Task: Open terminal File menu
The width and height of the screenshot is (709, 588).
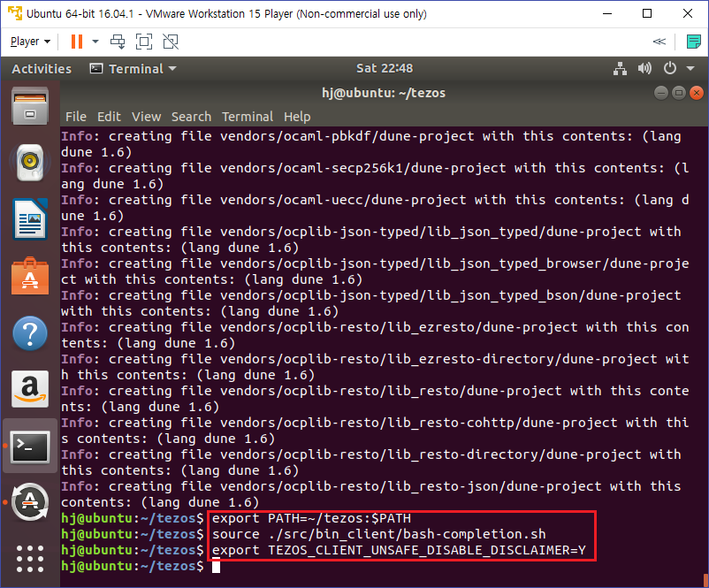Action: pos(75,117)
